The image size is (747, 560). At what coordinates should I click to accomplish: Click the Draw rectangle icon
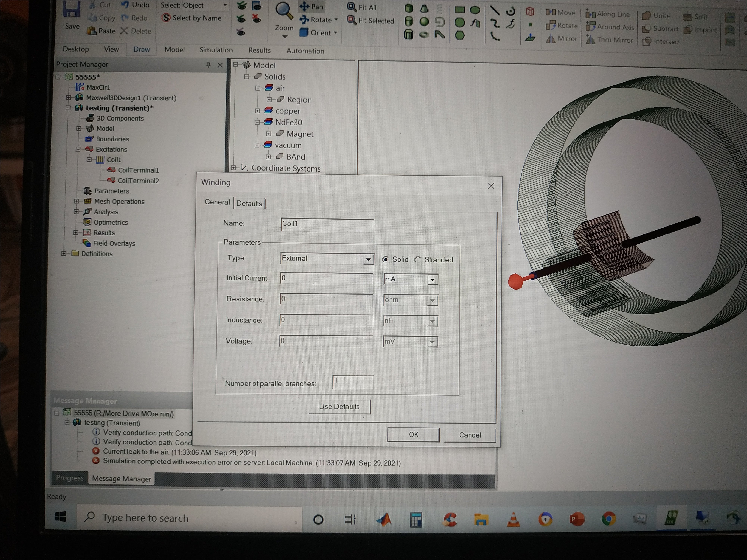[x=459, y=10]
